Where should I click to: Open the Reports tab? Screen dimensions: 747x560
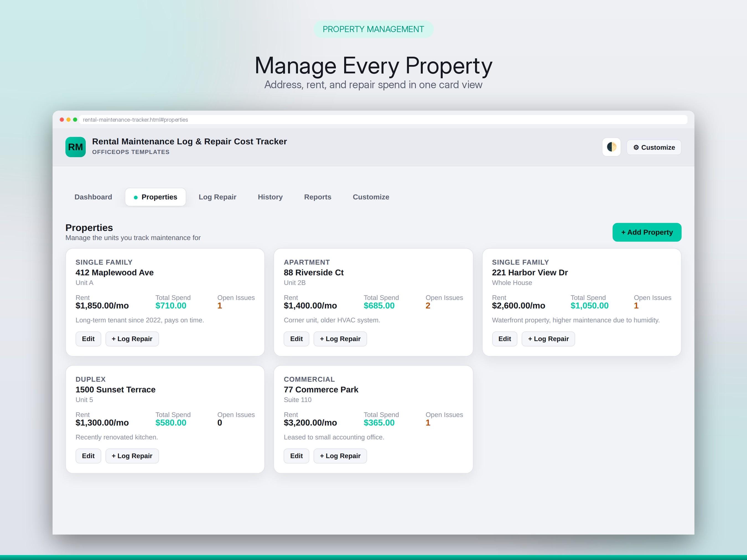(x=318, y=197)
